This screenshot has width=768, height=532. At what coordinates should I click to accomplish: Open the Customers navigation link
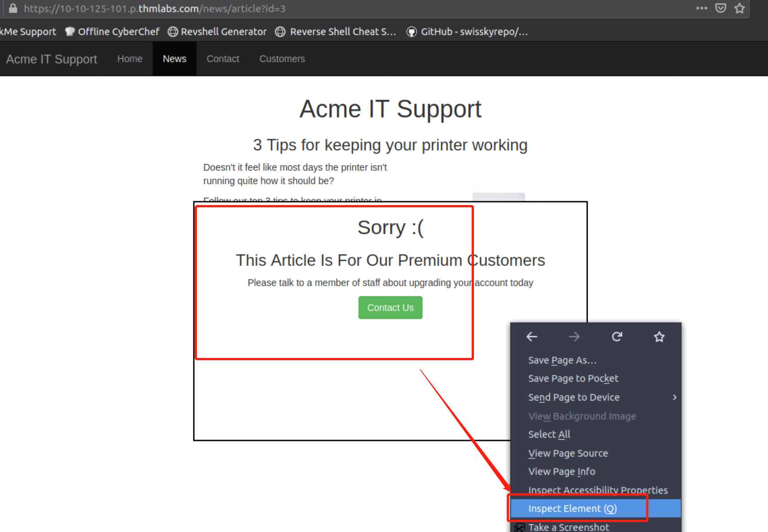(282, 59)
